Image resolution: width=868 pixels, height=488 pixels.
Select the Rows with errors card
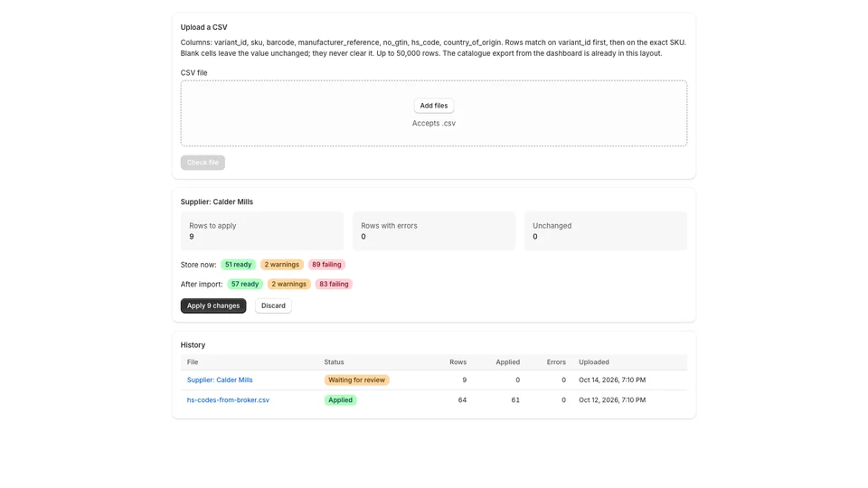(433, 231)
